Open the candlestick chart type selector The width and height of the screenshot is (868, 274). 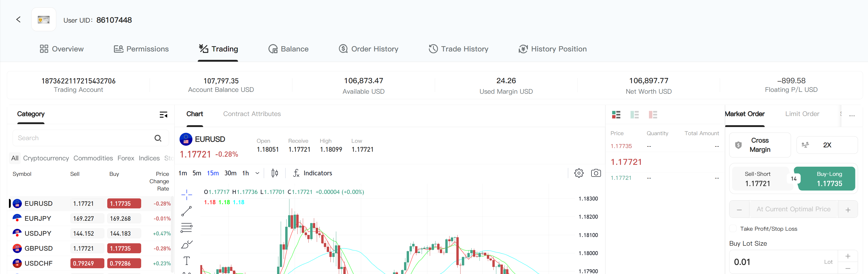click(275, 173)
